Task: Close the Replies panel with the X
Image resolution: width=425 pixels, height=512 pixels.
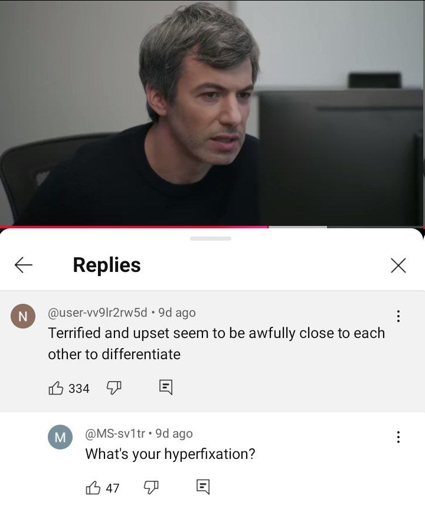Action: pyautogui.click(x=398, y=265)
